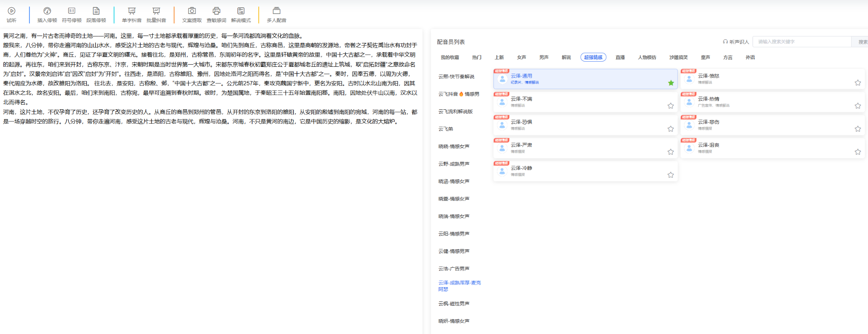Image resolution: width=868 pixels, height=334 pixels.
Task: Click the avatar icon of 云泽-悲伤
Action: tap(689, 125)
